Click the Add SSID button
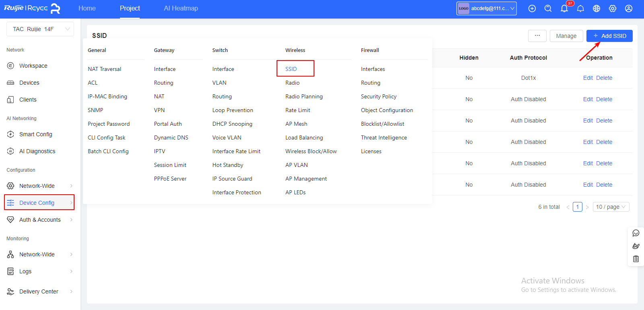 (609, 36)
